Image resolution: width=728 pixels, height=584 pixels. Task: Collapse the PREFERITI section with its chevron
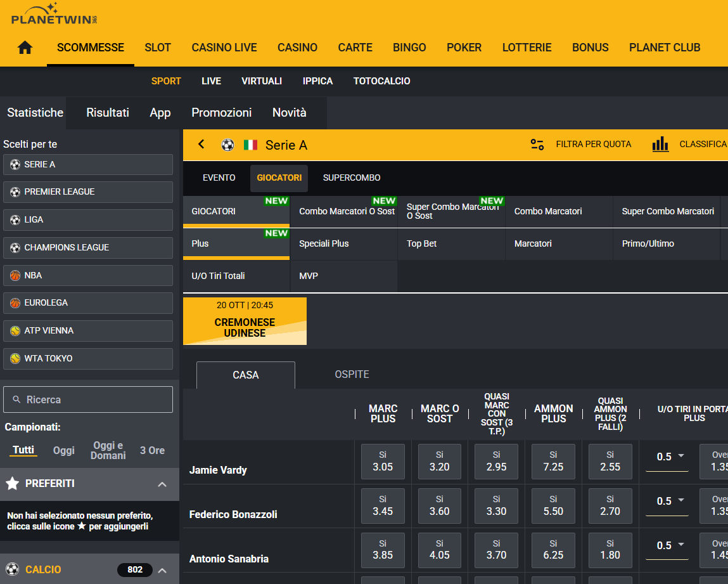tap(162, 484)
